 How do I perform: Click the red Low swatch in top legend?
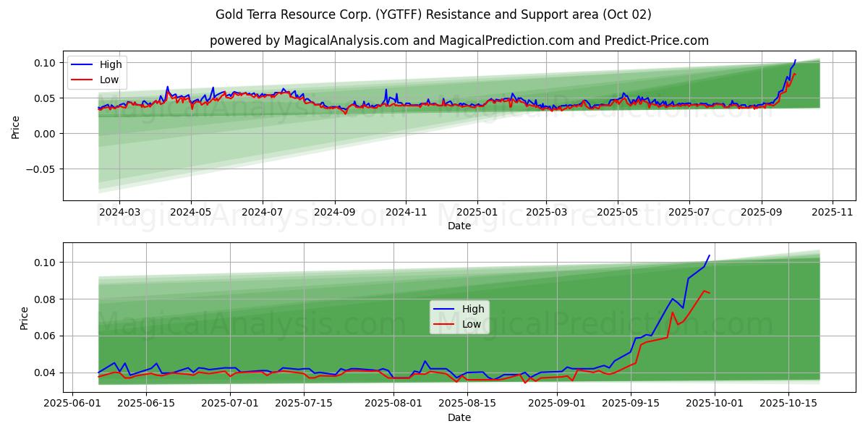pos(82,80)
